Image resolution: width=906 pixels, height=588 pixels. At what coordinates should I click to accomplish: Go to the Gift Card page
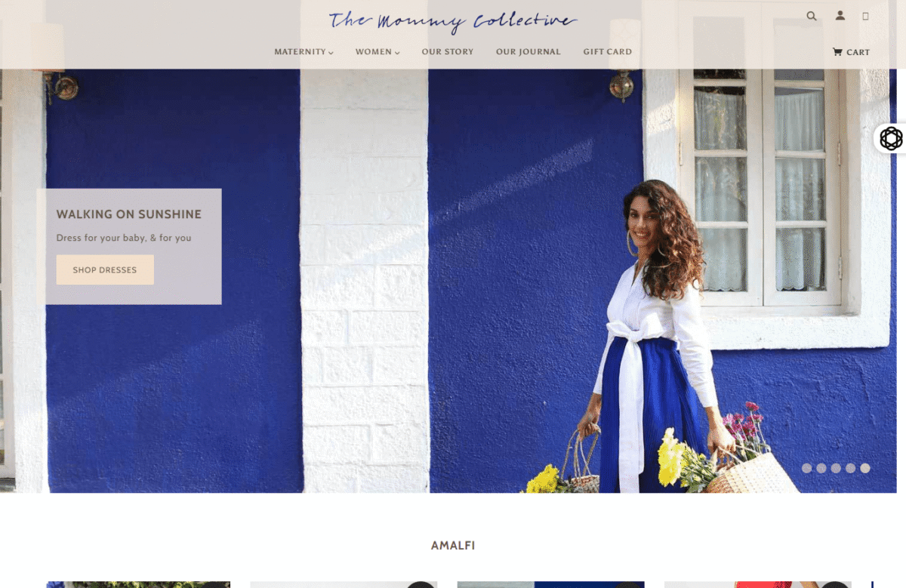click(x=608, y=52)
